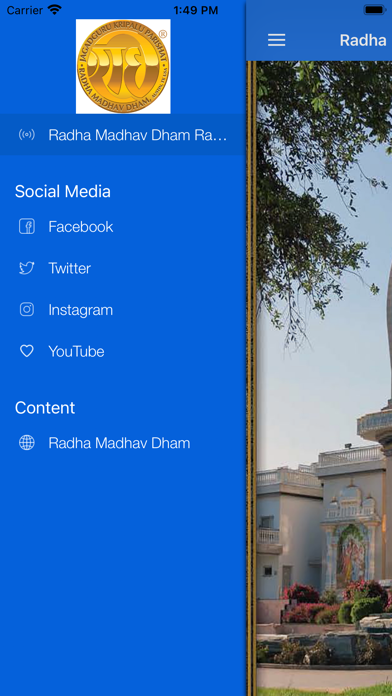
Task: Tap the Twitter bird icon
Action: [x=27, y=268]
